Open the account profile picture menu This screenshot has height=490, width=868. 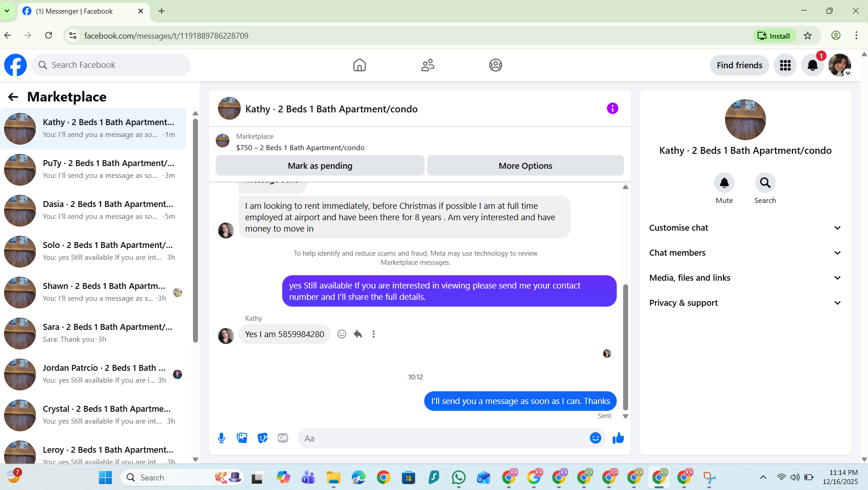[840, 66]
